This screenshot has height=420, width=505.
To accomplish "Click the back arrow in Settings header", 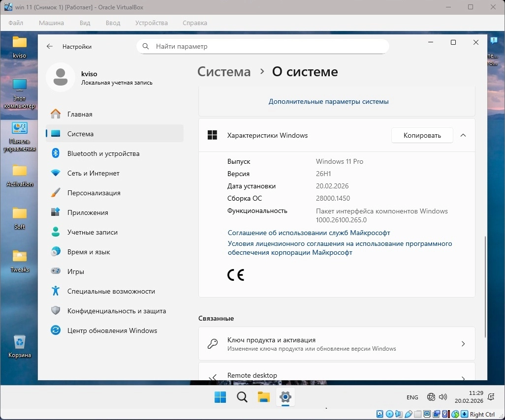I will 49,46.
